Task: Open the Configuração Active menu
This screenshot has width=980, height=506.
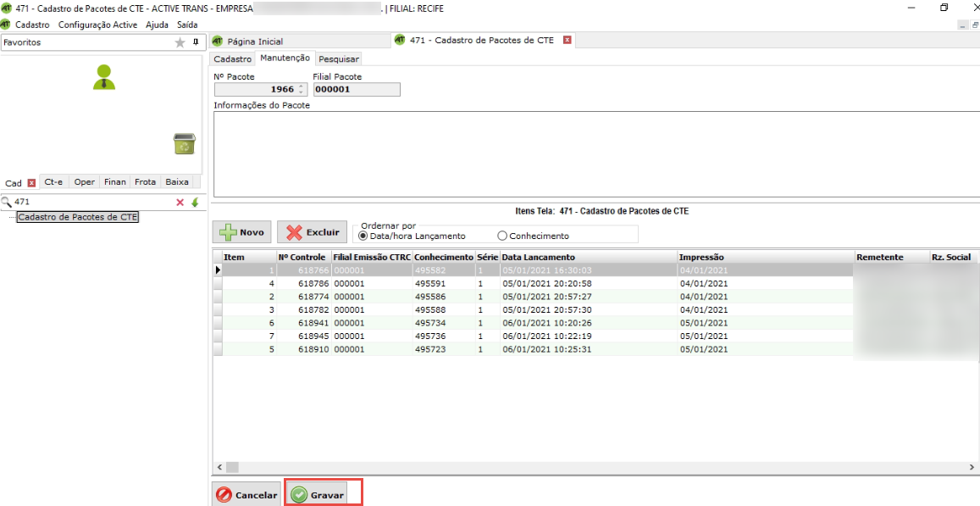Action: click(x=97, y=25)
